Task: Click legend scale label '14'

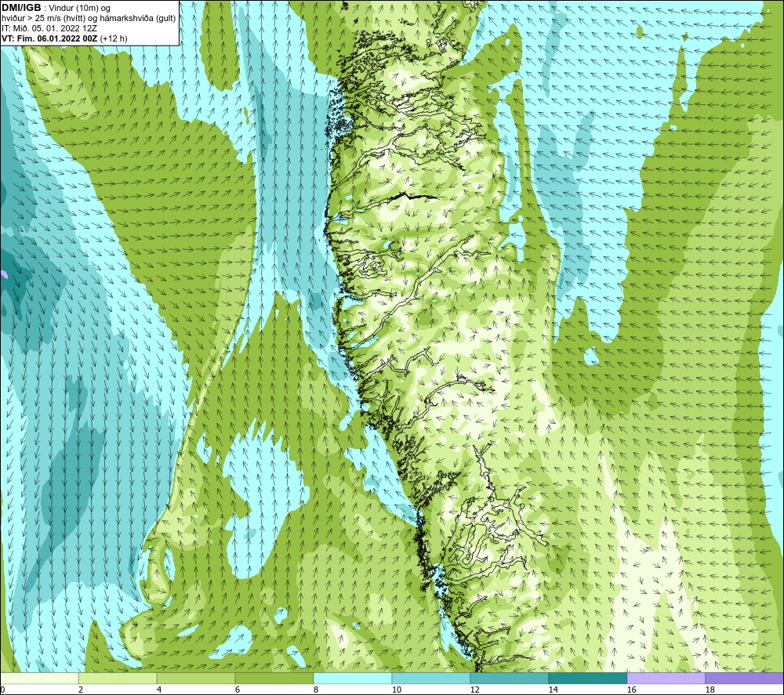Action: point(553,690)
